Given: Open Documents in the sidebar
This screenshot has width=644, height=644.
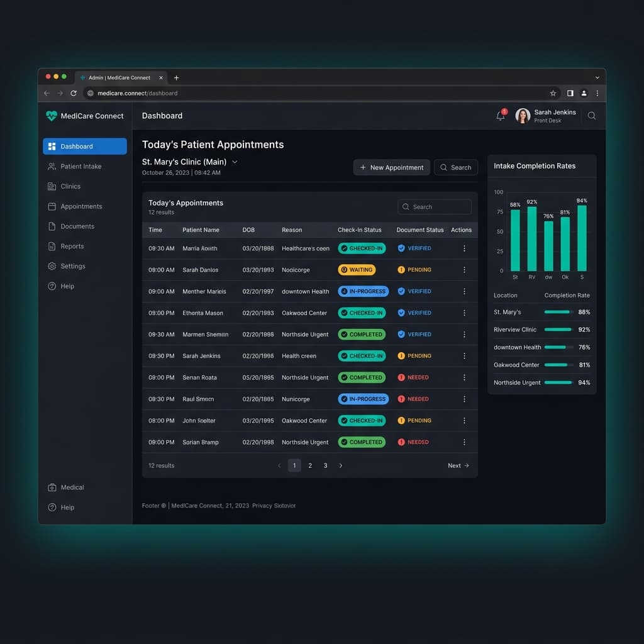Looking at the screenshot, I should pos(85,226).
